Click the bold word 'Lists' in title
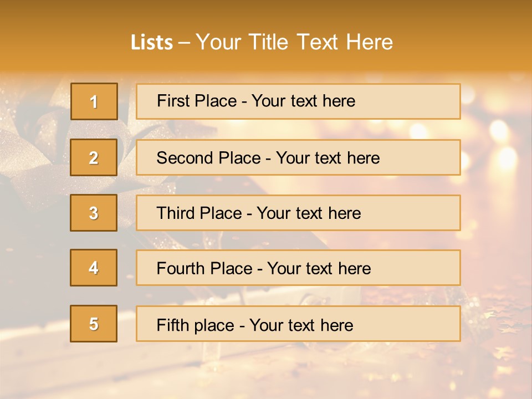The image size is (532, 399). pos(152,43)
